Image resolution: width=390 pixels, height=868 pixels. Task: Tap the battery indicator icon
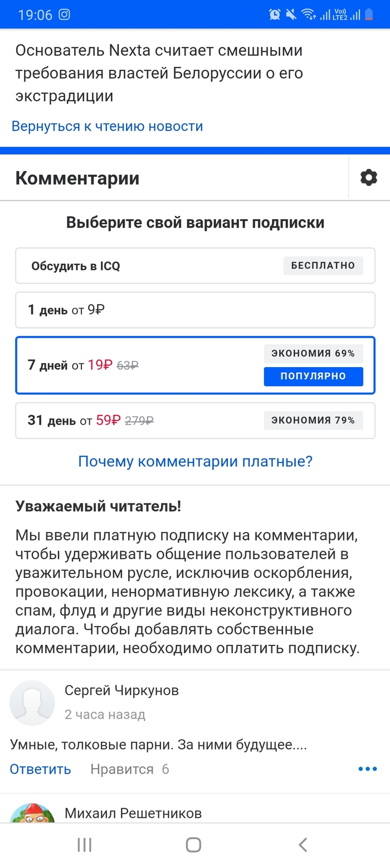click(x=369, y=14)
